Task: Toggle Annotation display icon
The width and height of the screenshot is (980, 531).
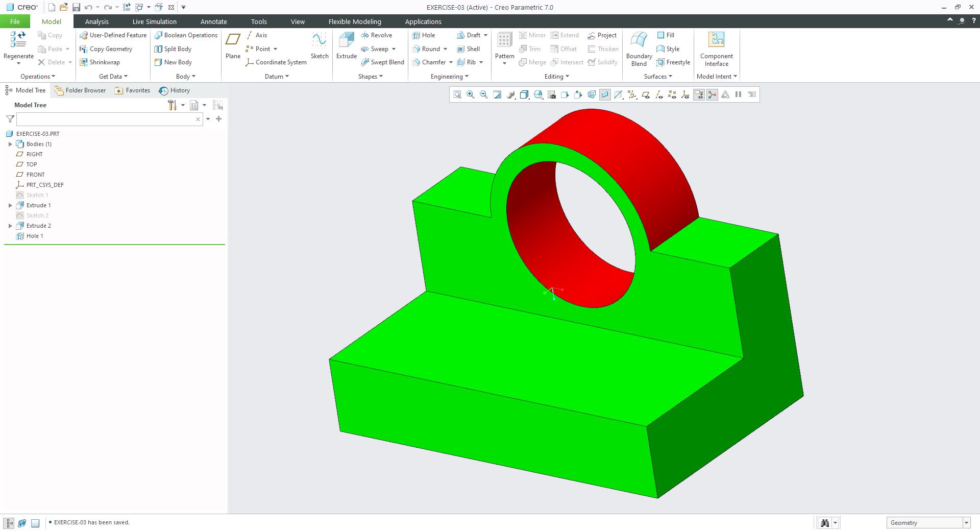Action: tap(699, 94)
